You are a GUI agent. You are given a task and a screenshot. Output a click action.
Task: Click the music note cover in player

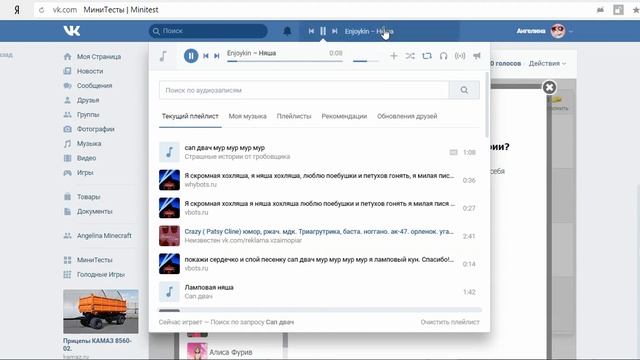click(163, 56)
